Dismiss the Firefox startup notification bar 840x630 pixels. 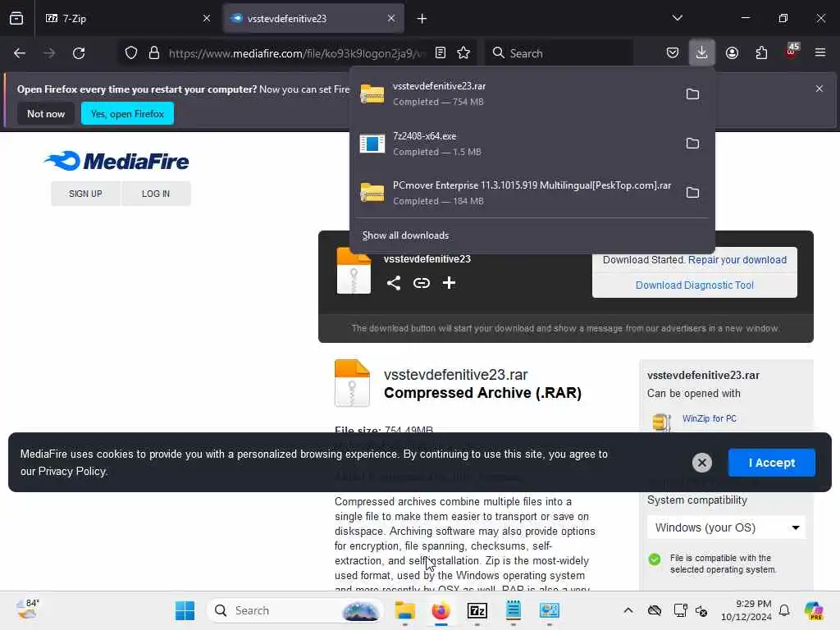(819, 89)
